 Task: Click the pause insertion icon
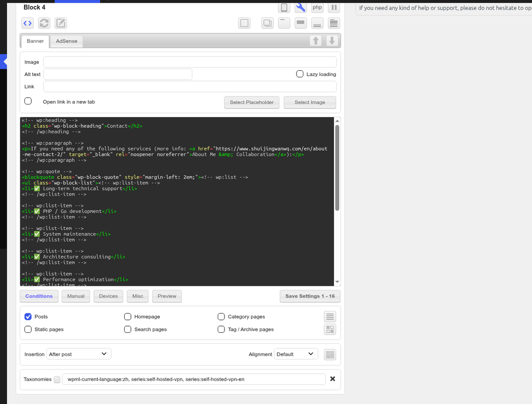click(x=334, y=7)
